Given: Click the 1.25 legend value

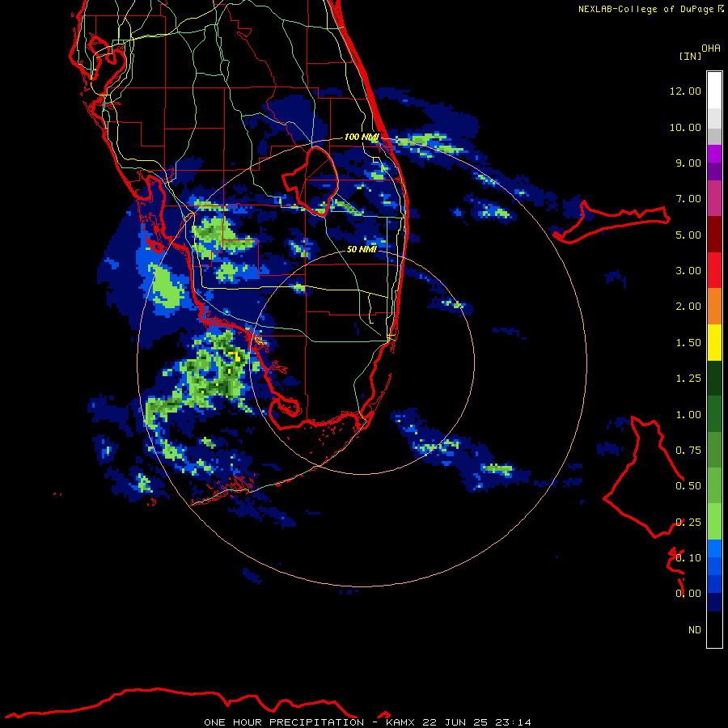Looking at the screenshot, I should (688, 379).
